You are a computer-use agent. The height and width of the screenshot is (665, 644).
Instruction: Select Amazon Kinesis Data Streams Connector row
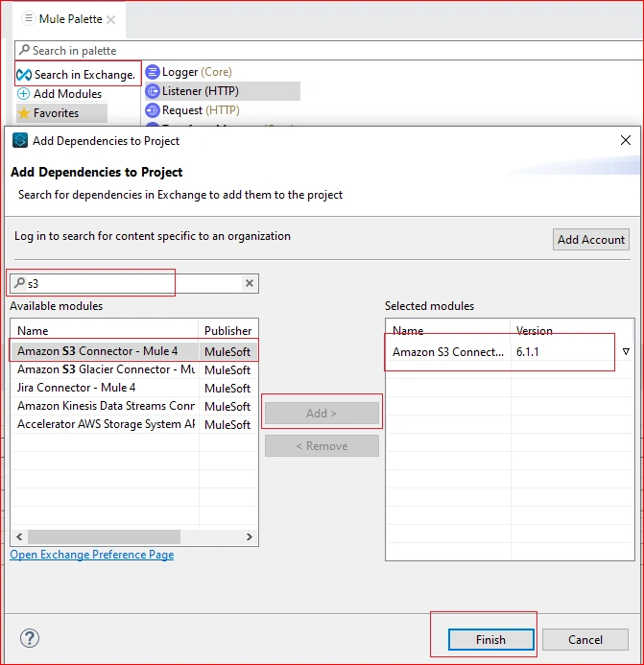pos(134,406)
